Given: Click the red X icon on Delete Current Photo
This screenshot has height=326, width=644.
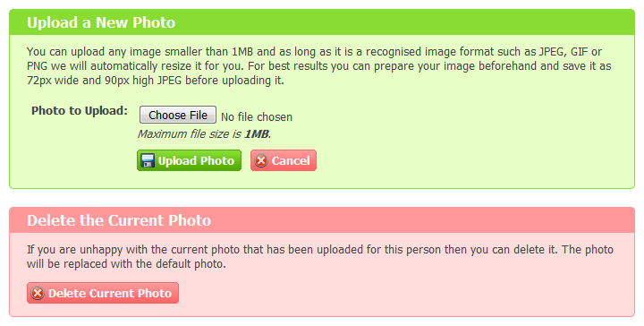Looking at the screenshot, I should tap(38, 293).
